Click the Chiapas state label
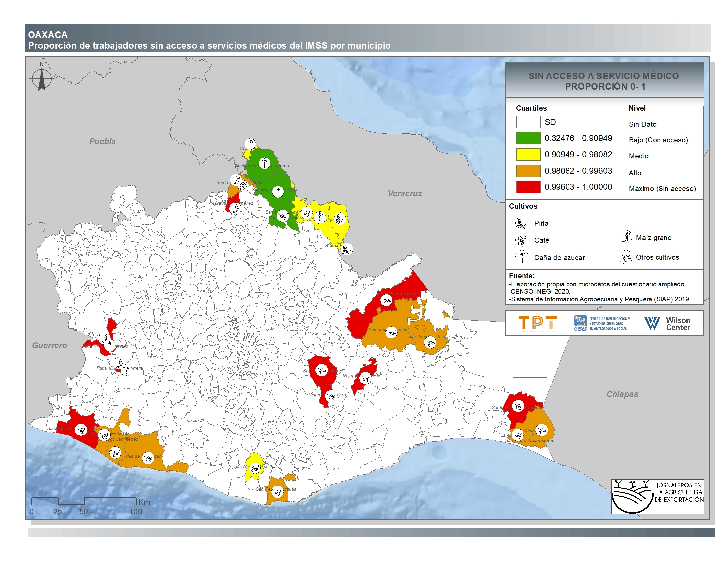This screenshot has width=728, height=563. click(x=622, y=394)
